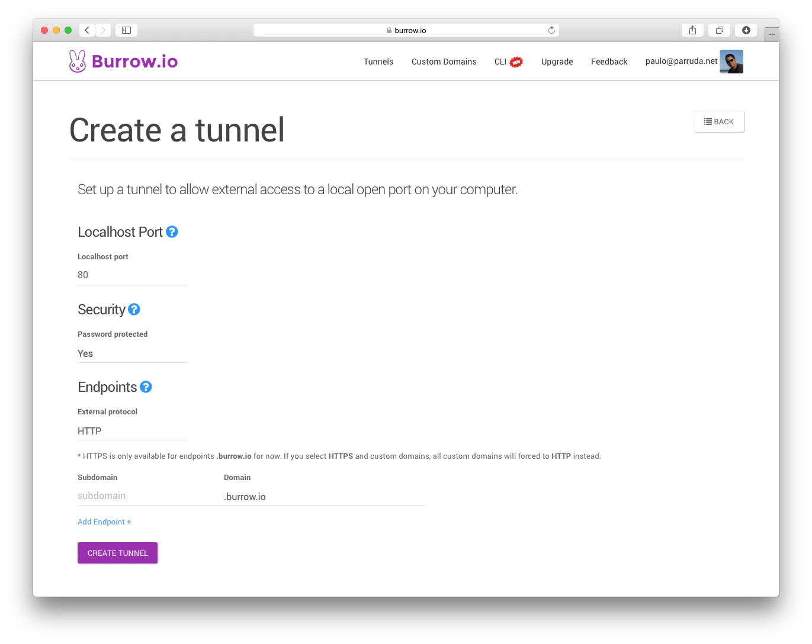The height and width of the screenshot is (644, 812).
Task: Open the Custom Domains page
Action: [x=444, y=62]
